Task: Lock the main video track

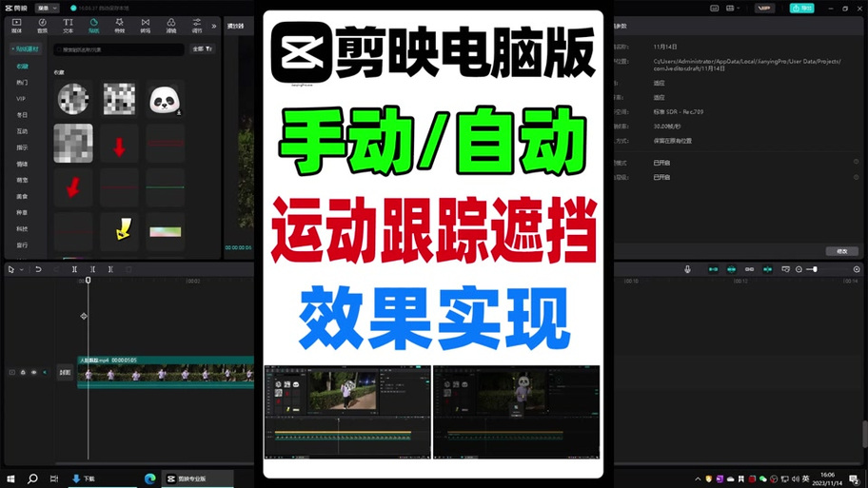Action: 23,372
